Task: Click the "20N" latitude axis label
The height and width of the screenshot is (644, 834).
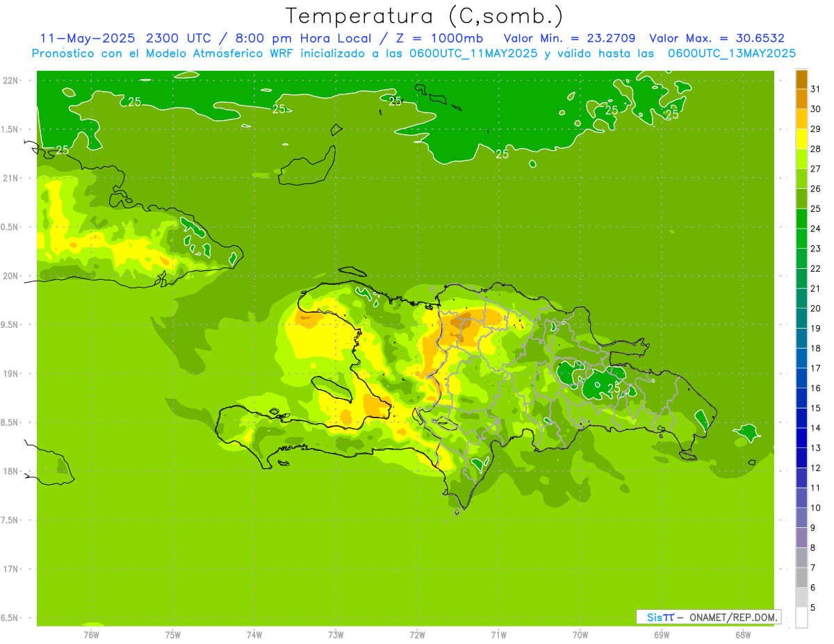Action: (10, 276)
